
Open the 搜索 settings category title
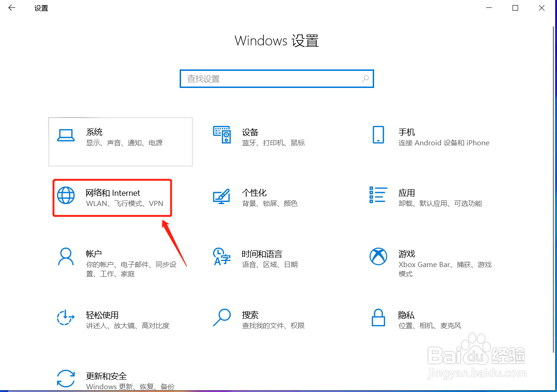[x=250, y=315]
